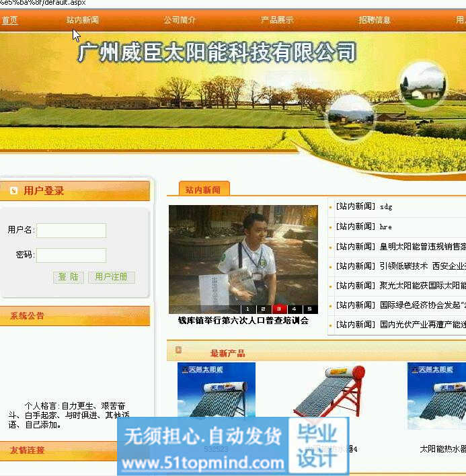
Task: Open 钱库镇举行第六次人口普查培训会 caption link
Action: [243, 321]
